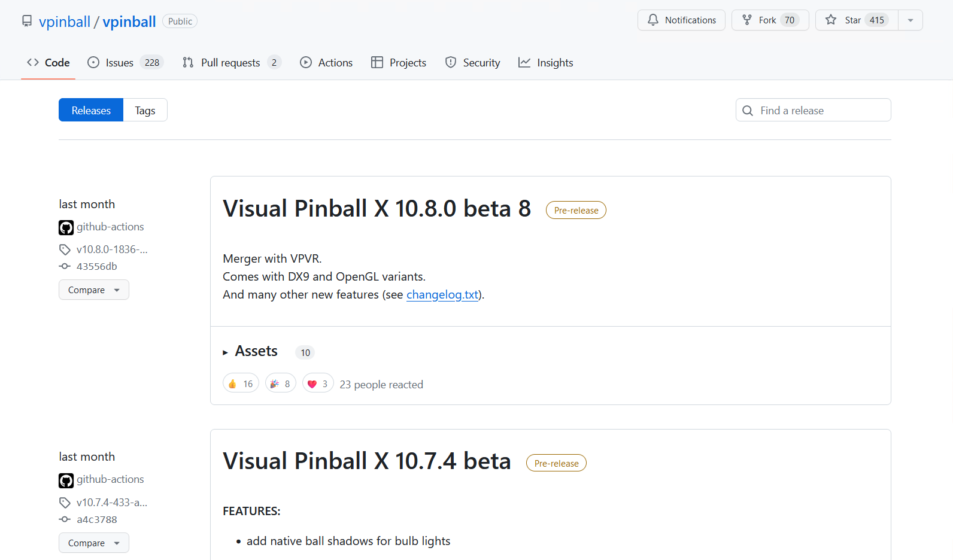953x560 pixels.
Task: Click the Notifications bell button
Action: [x=681, y=20]
